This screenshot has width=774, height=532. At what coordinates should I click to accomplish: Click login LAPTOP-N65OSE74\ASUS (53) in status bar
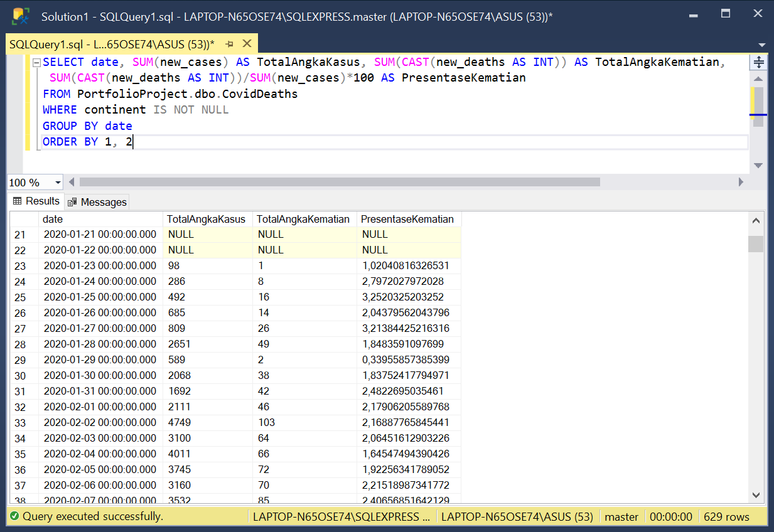517,517
